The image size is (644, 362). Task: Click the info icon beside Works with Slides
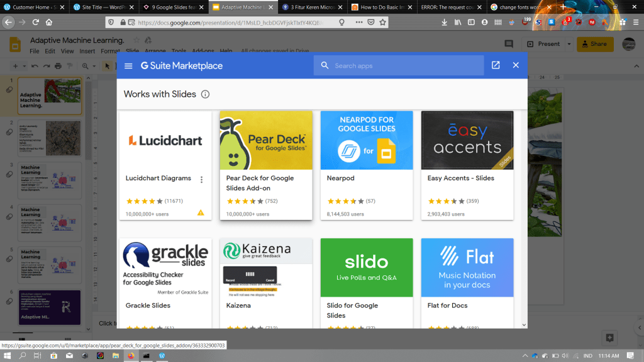(x=205, y=94)
